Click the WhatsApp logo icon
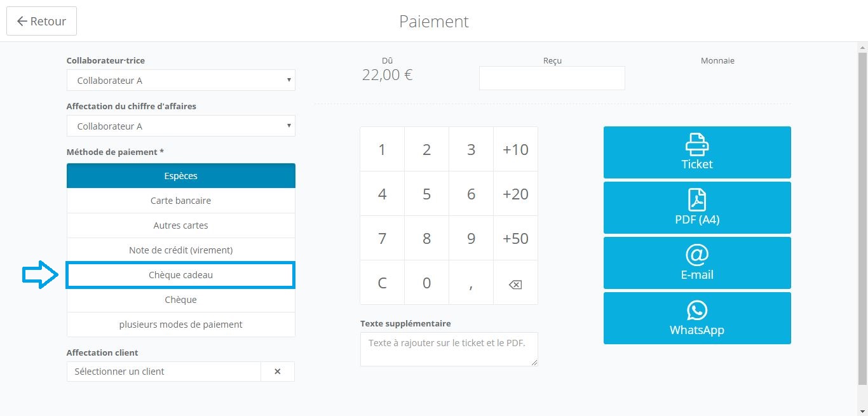Image resolution: width=868 pixels, height=416 pixels. (x=697, y=310)
